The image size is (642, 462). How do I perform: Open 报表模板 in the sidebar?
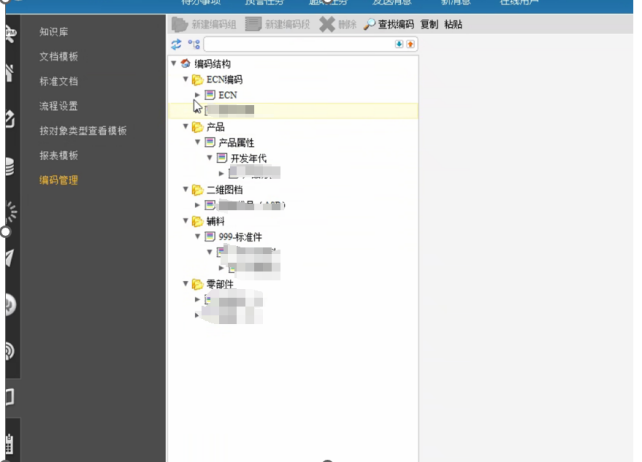59,156
